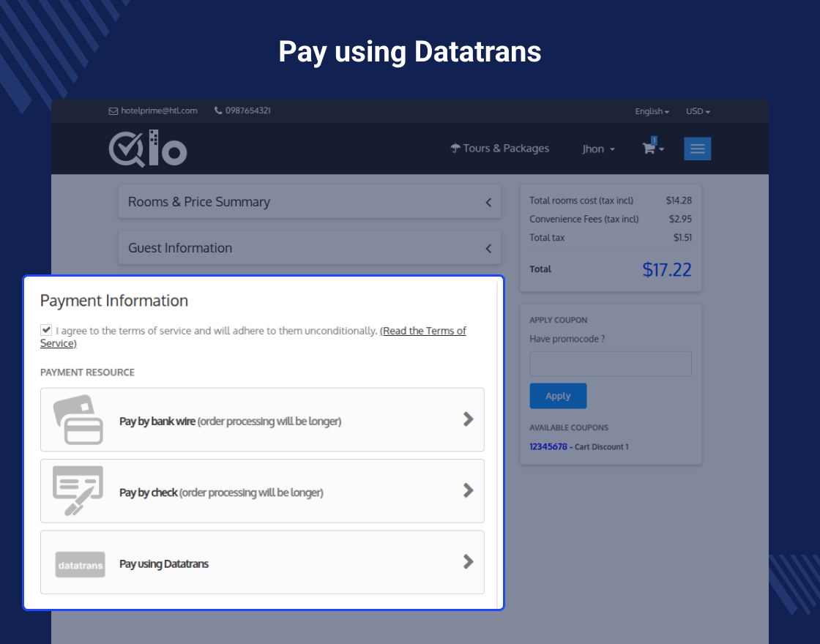Click the APPLY COUPON heading
Image resolution: width=820 pixels, height=644 pixels.
(x=558, y=320)
